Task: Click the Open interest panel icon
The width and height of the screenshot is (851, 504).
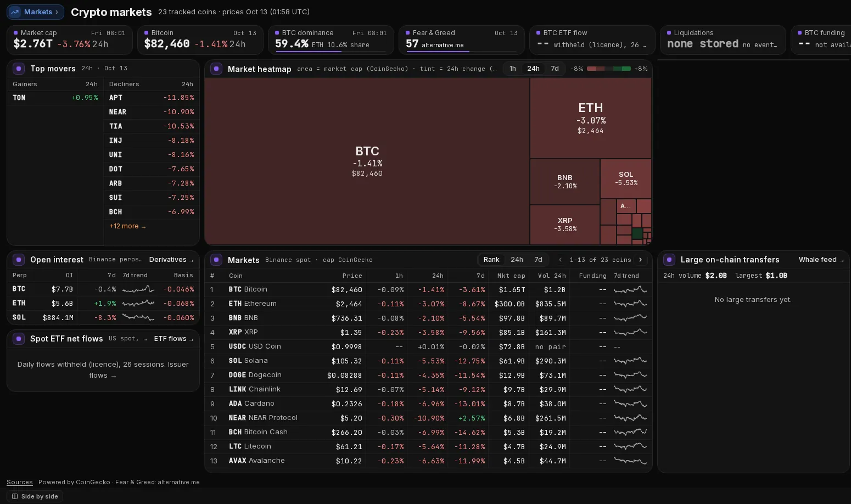Action: [19, 260]
